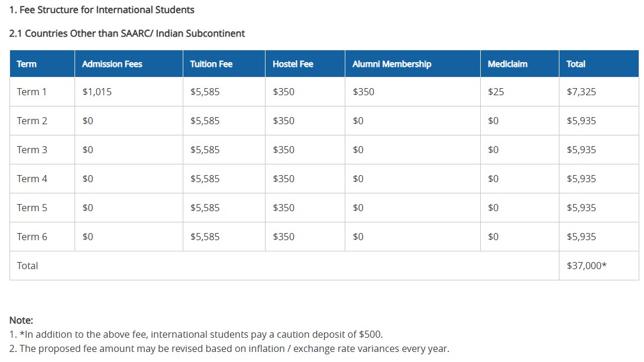Click the Term column header
The image size is (644, 362).
point(27,64)
